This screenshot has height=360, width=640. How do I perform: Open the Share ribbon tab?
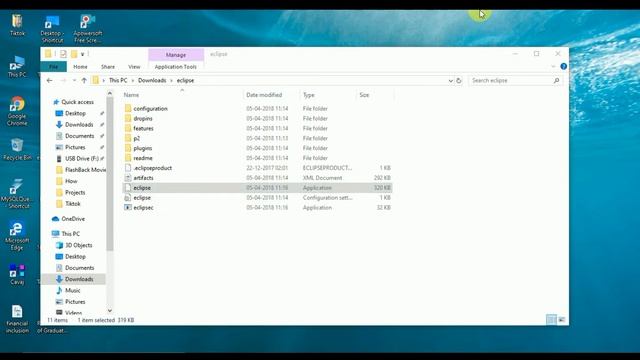(x=108, y=67)
